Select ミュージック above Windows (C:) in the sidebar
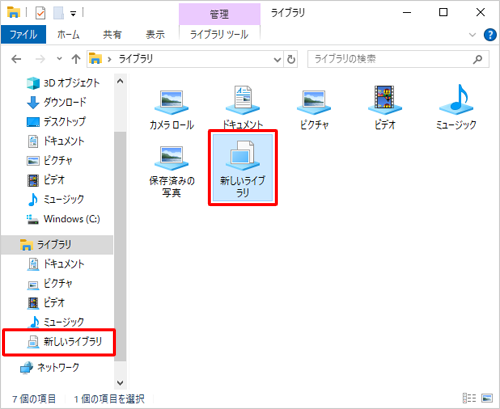Screen dimensions: 500x409 [55, 199]
